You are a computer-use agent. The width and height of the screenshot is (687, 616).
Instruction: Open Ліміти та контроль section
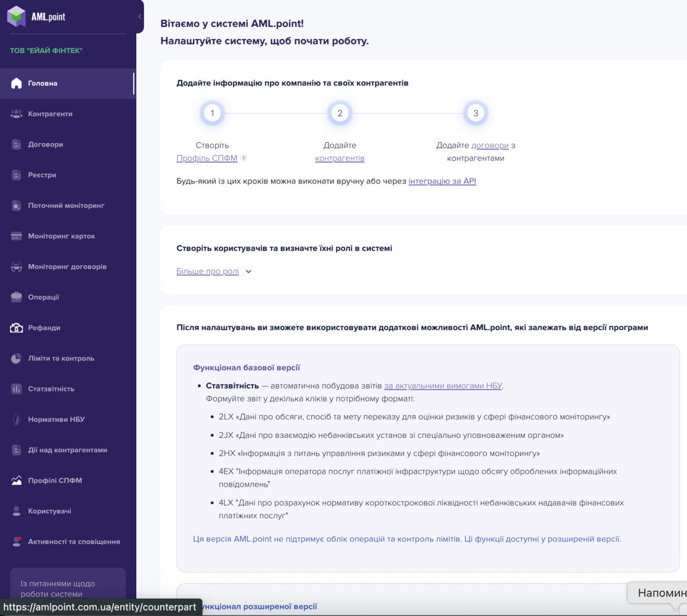pyautogui.click(x=68, y=358)
